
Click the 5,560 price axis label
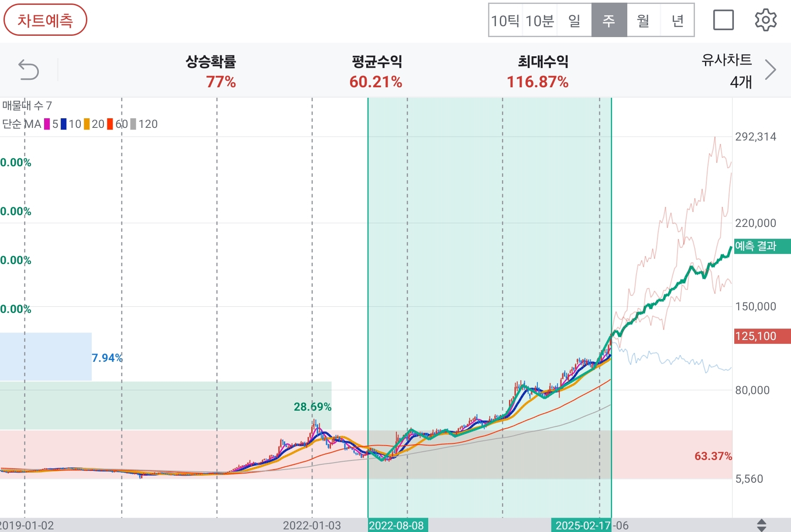749,479
